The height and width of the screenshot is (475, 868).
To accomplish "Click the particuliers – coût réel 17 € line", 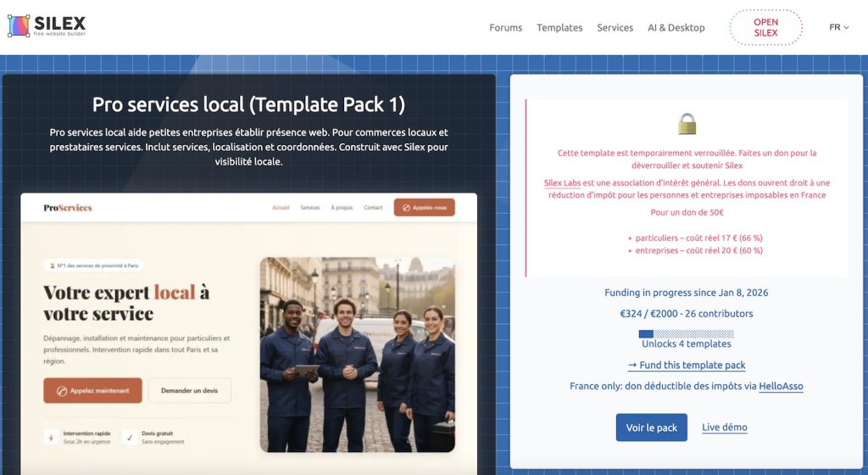I will coord(698,238).
